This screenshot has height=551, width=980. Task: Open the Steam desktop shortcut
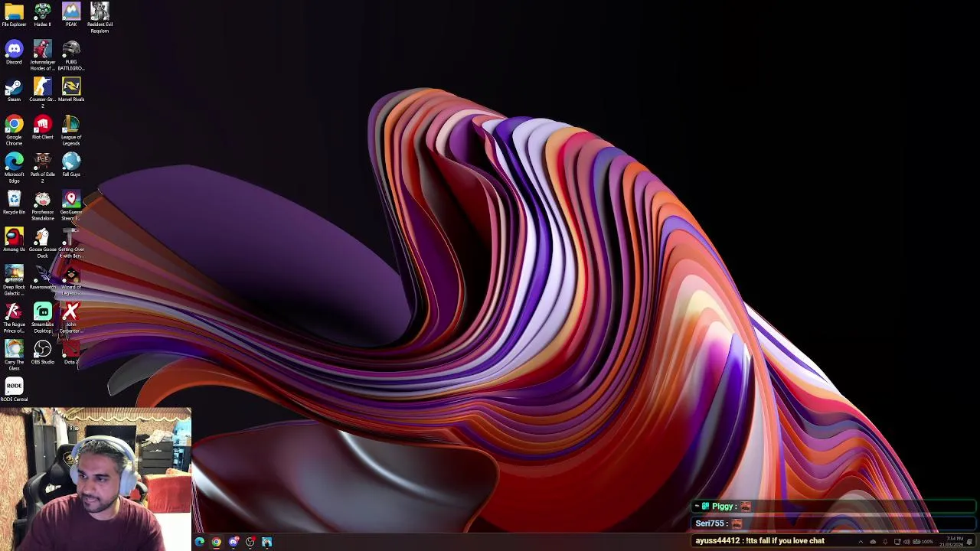tap(14, 90)
